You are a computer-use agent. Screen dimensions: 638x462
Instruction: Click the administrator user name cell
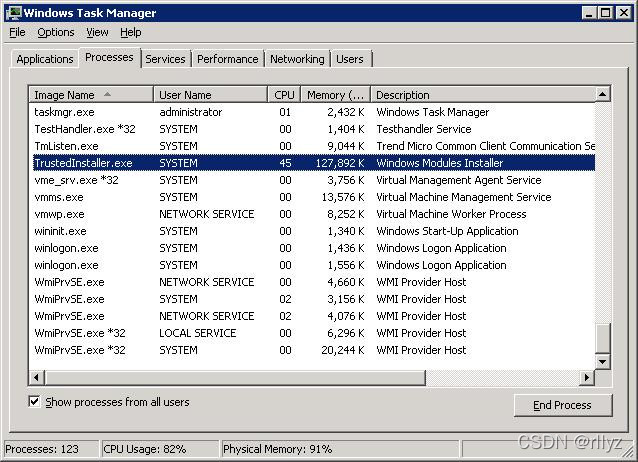190,112
